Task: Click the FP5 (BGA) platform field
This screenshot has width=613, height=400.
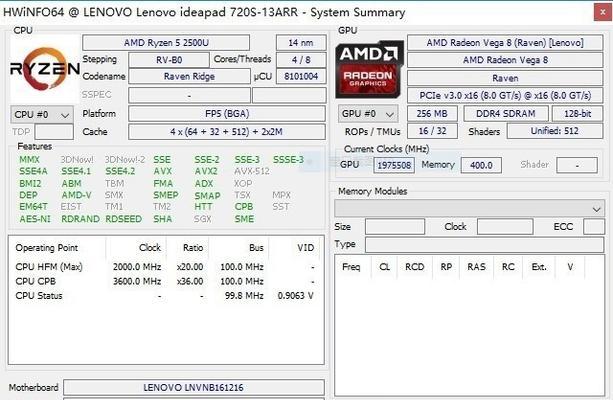Action: click(x=227, y=114)
